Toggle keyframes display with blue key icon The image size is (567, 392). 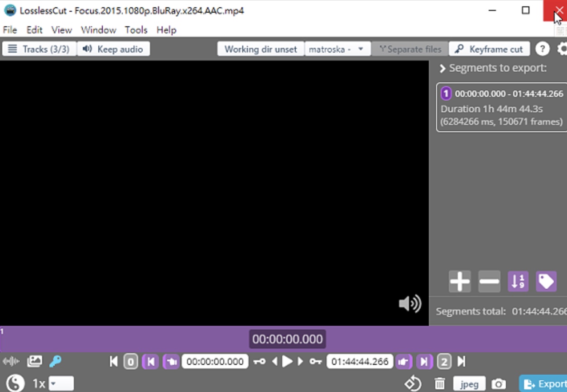coord(55,361)
